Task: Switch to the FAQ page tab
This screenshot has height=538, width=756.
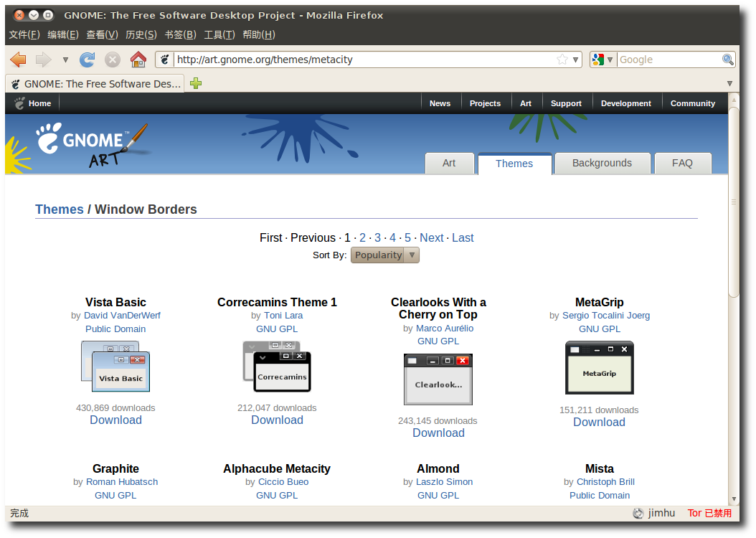Action: [682, 164]
